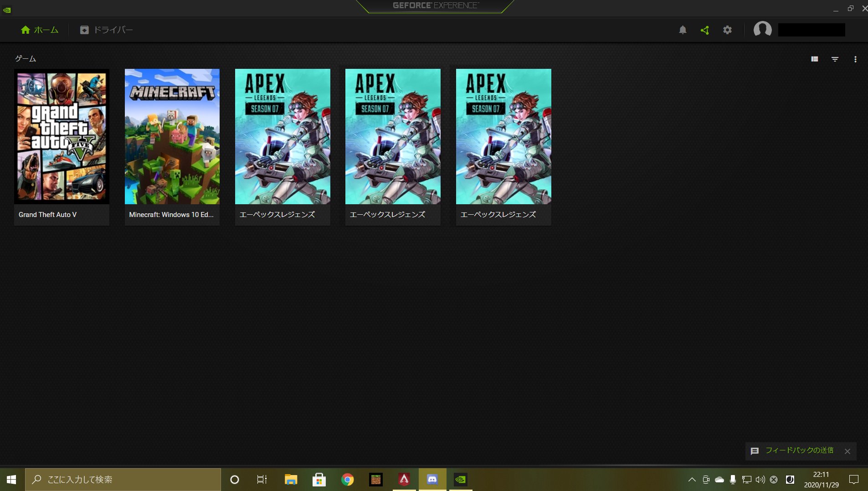Click the home icon next to ホーム
Viewport: 868px width, 491px height.
(25, 30)
